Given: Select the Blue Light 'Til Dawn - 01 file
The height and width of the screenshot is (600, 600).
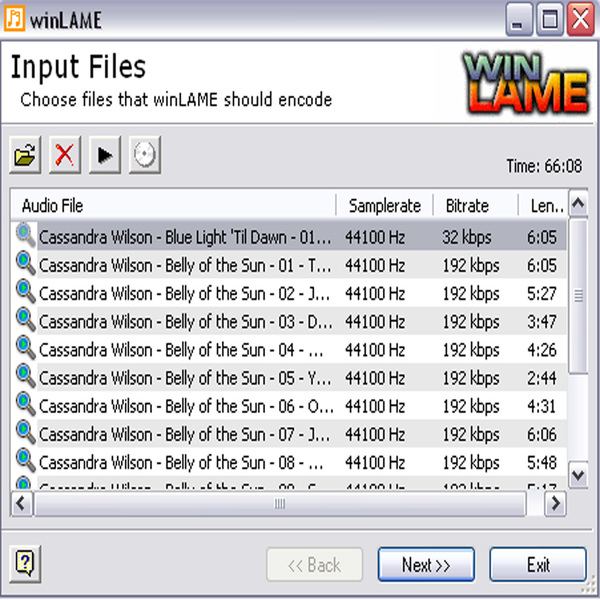Looking at the screenshot, I should [184, 237].
